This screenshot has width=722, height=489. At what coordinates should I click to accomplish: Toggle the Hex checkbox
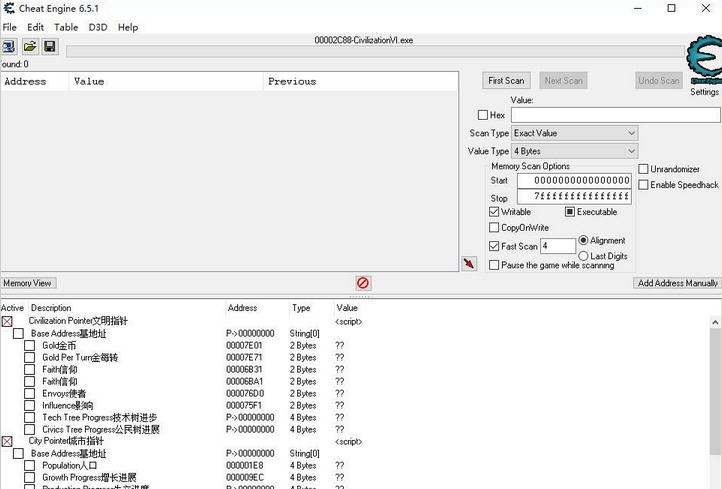[483, 115]
